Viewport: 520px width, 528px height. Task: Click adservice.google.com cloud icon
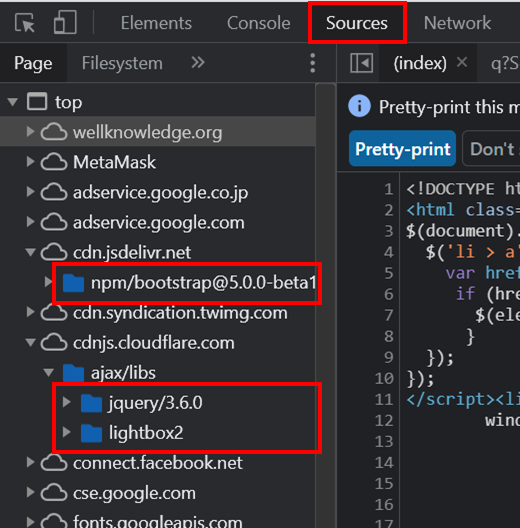(x=54, y=222)
